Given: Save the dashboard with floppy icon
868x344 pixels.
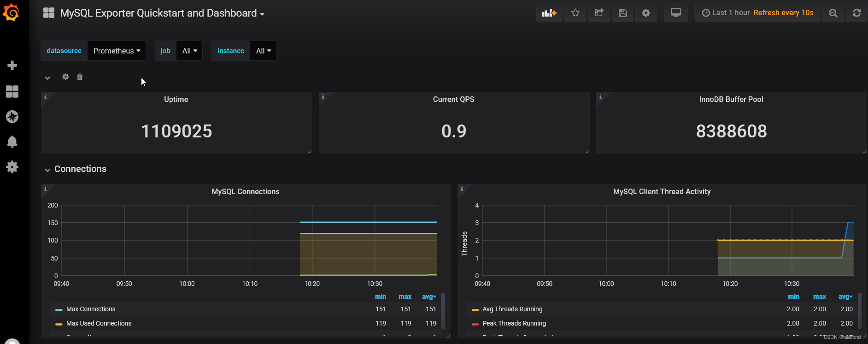Looking at the screenshot, I should 622,13.
